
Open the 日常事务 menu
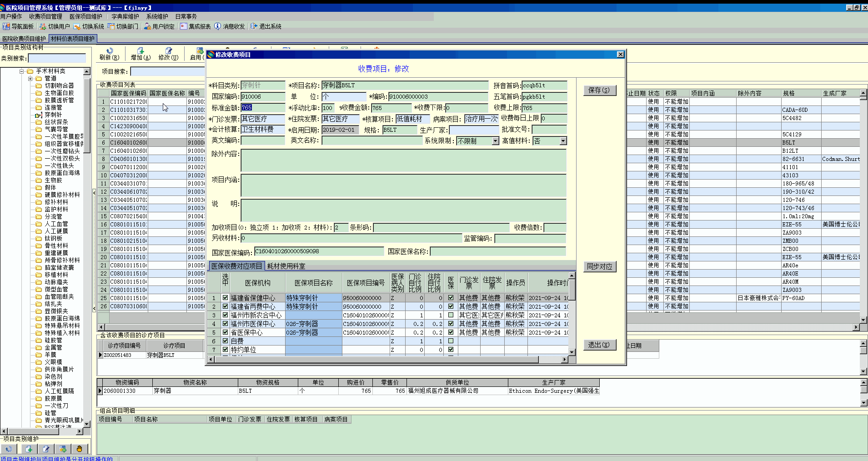(x=186, y=16)
